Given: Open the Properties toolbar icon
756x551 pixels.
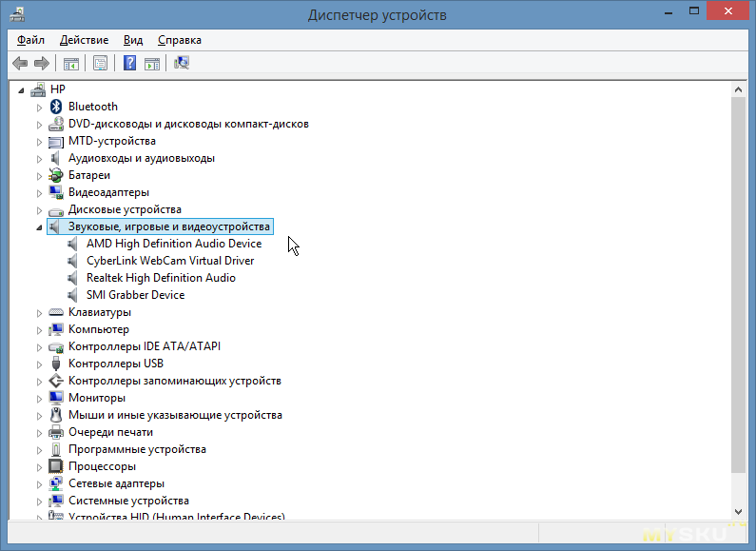Looking at the screenshot, I should (x=100, y=63).
